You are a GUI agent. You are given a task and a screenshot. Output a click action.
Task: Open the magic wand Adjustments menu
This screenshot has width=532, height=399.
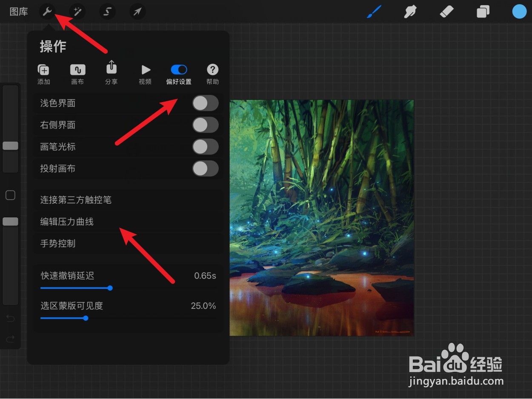point(77,11)
